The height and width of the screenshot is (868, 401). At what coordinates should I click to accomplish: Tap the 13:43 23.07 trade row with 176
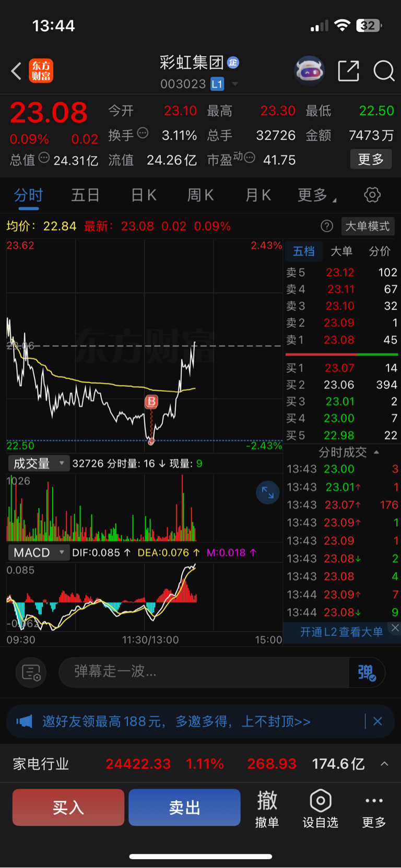pyautogui.click(x=342, y=505)
